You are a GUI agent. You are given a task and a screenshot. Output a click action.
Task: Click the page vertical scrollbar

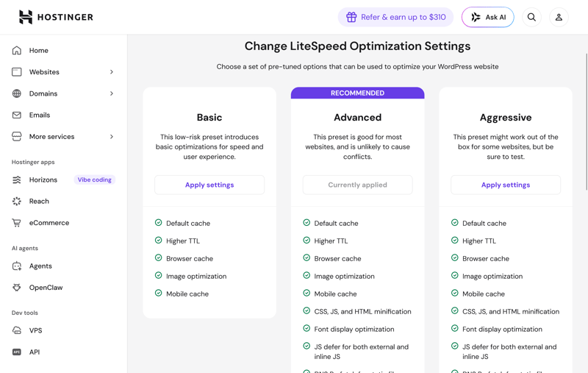pos(587,122)
